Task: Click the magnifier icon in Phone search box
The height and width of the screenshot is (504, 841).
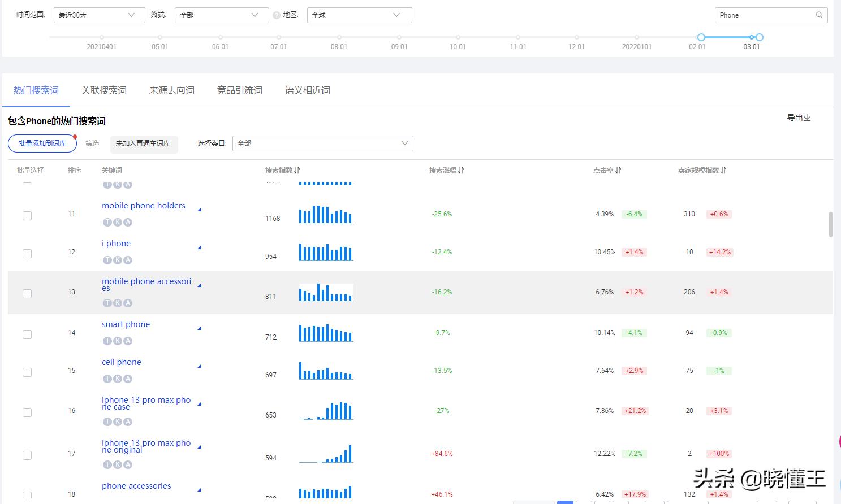Action: coord(819,15)
